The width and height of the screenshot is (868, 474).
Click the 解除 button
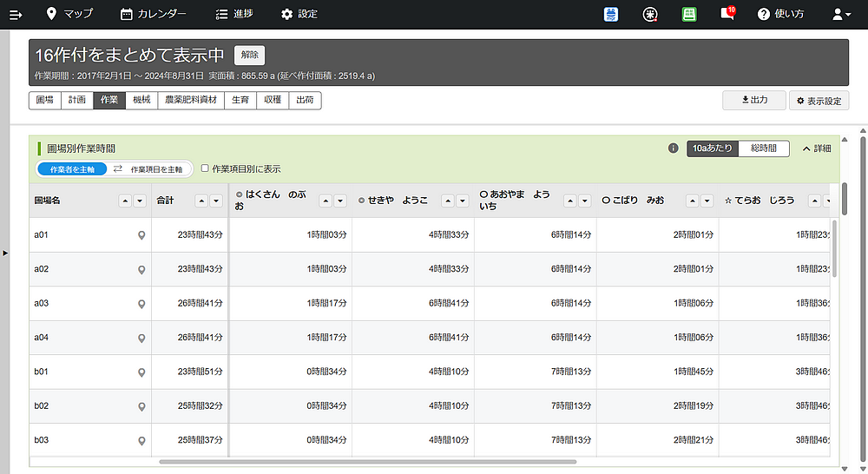[x=249, y=55]
